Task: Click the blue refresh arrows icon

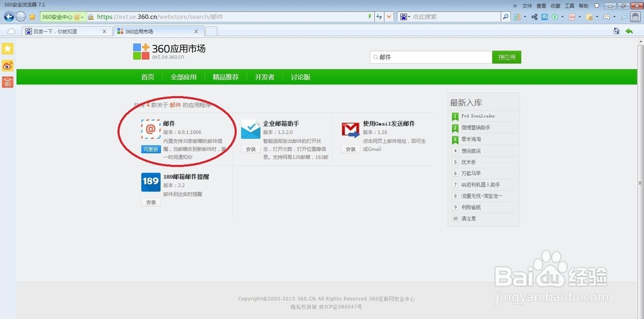Action: click(379, 17)
